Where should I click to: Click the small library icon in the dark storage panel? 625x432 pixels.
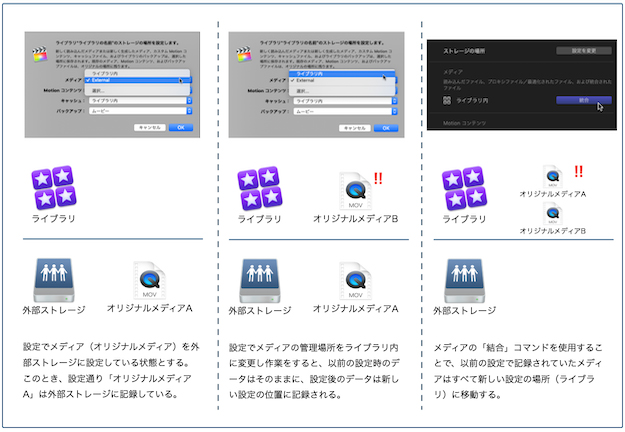click(447, 101)
